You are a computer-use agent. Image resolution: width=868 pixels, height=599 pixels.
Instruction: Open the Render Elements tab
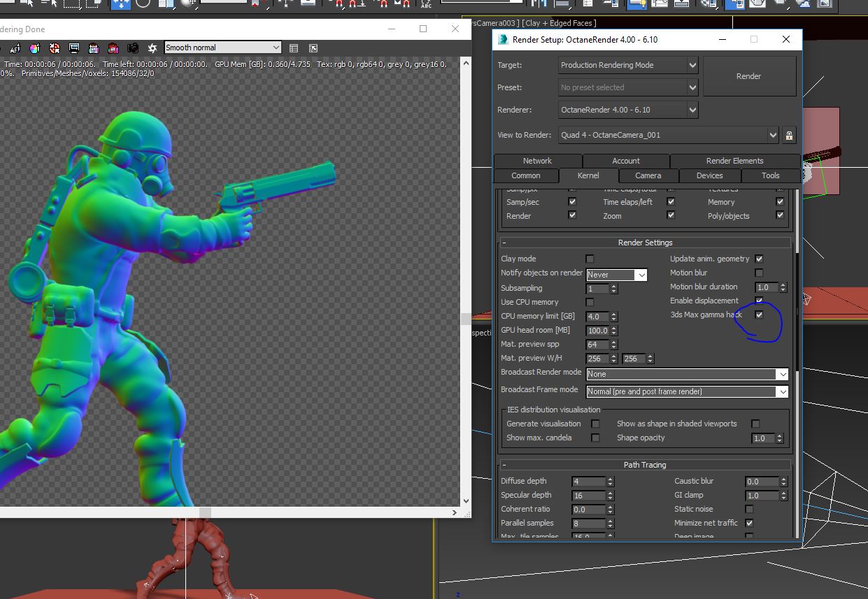click(x=734, y=161)
